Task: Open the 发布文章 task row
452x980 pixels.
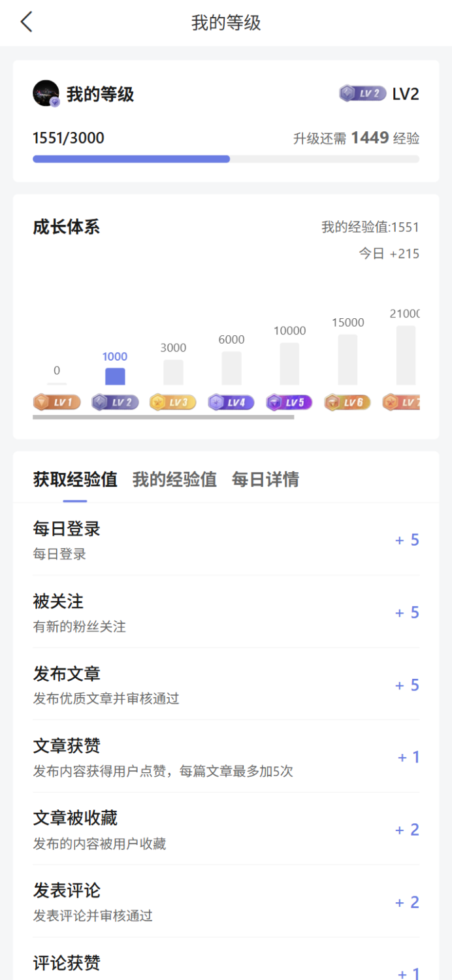Action: point(226,685)
